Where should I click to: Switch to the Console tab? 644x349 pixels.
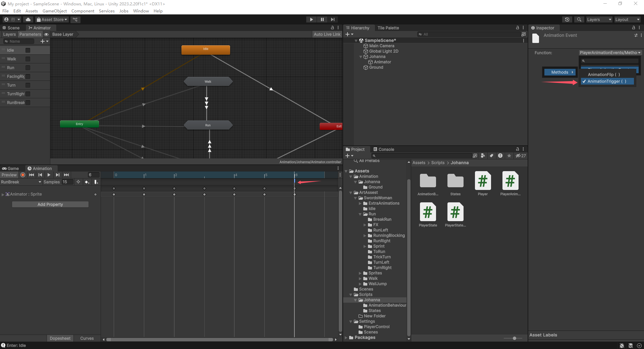[x=384, y=149]
